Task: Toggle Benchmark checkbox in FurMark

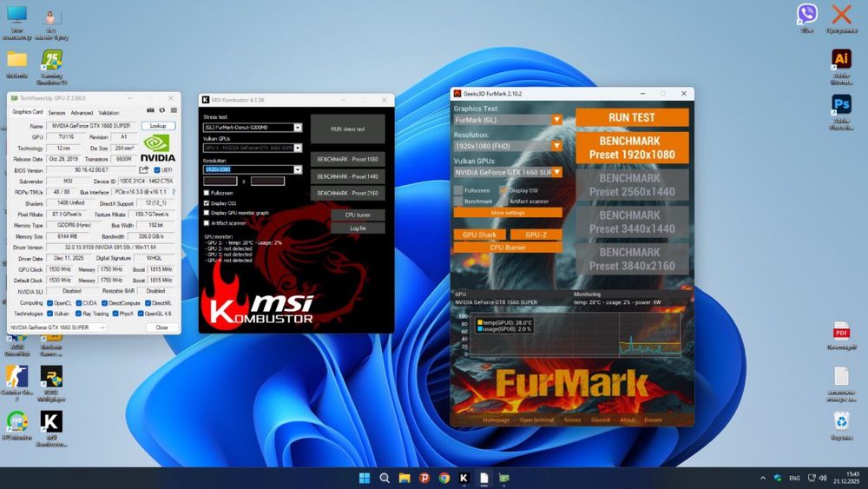Action: coord(458,201)
